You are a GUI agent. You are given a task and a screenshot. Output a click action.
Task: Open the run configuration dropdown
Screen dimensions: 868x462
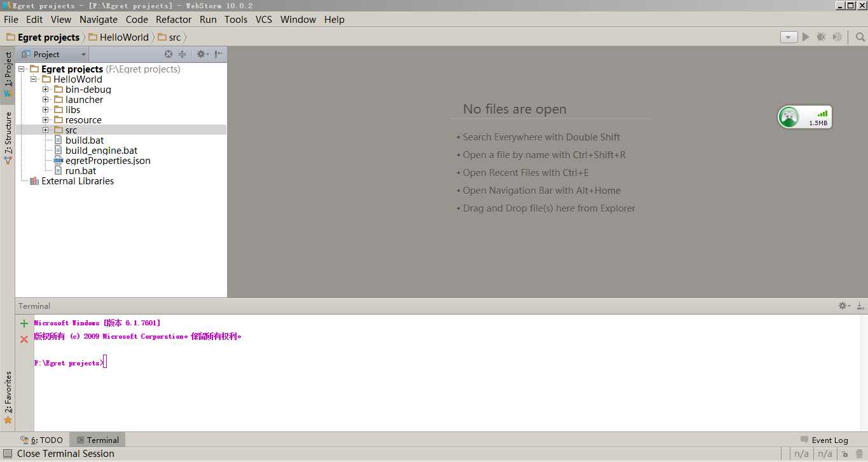(x=789, y=37)
